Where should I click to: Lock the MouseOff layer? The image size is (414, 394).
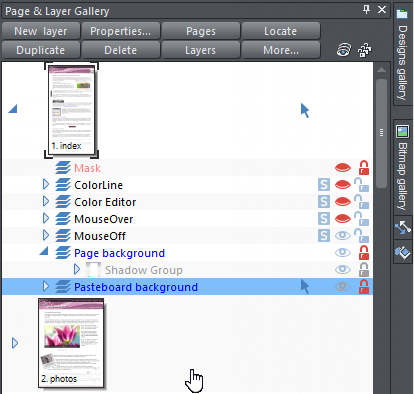(x=362, y=235)
